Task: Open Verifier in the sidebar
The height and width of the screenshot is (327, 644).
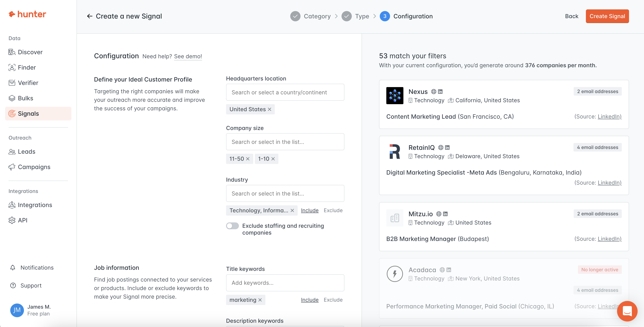Action: (38, 83)
